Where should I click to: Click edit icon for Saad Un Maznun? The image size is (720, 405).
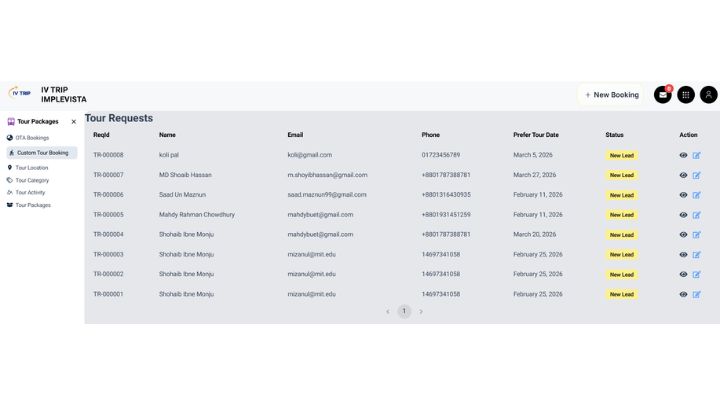pos(697,195)
